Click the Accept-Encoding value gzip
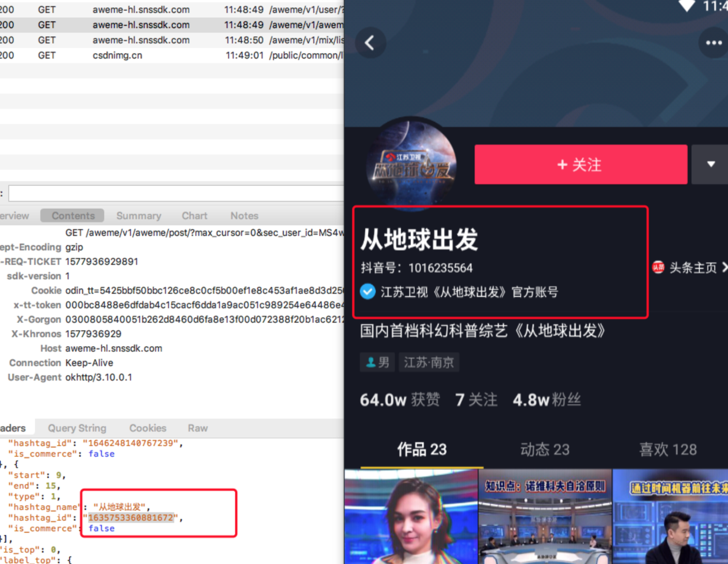 [x=74, y=247]
